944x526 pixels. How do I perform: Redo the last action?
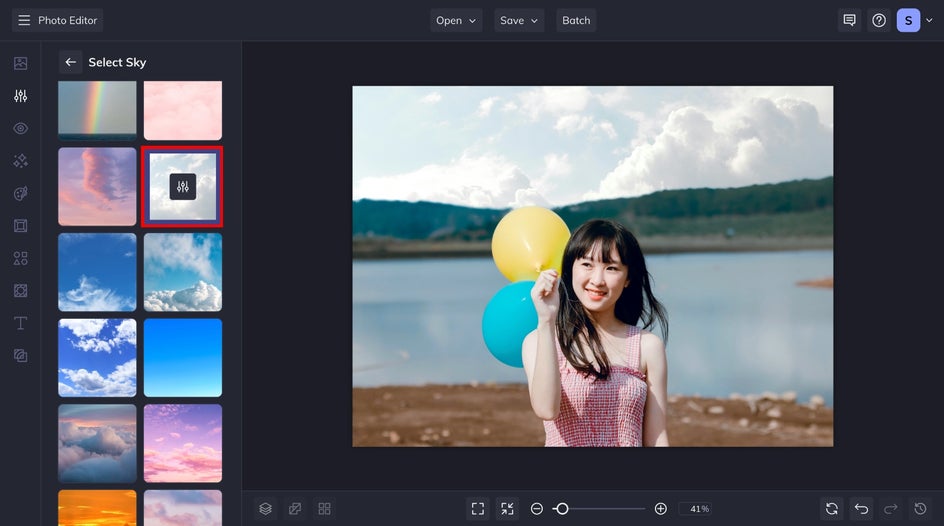(891, 509)
